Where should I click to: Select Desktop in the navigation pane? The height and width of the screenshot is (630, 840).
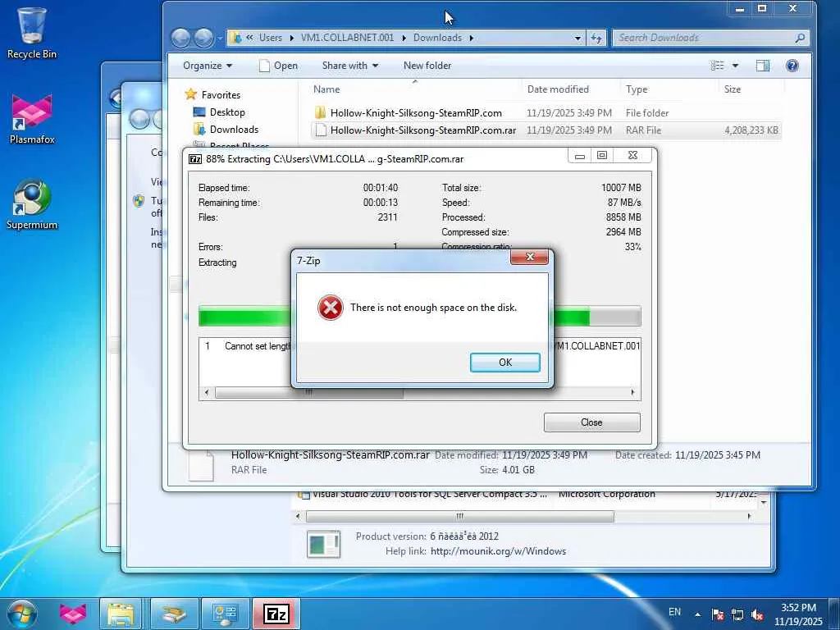[226, 112]
